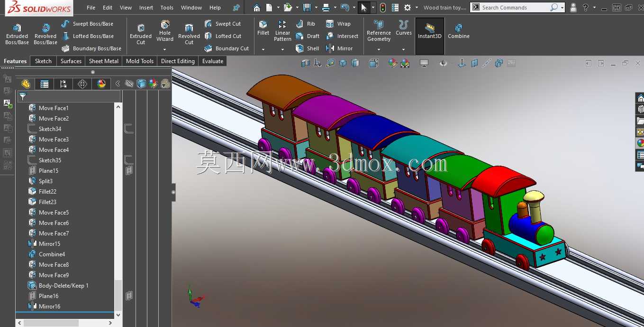Select Plane16 in the feature tree
Screen dimensions: 644x327
point(44,296)
